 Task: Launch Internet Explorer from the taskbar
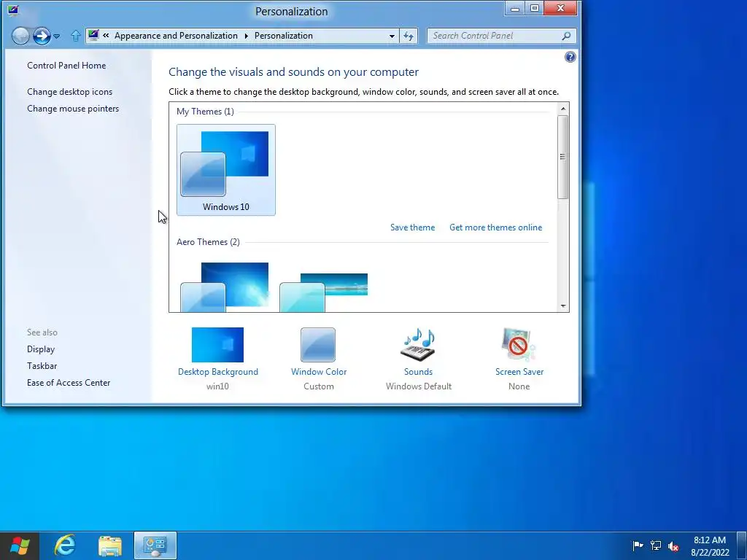tap(65, 545)
